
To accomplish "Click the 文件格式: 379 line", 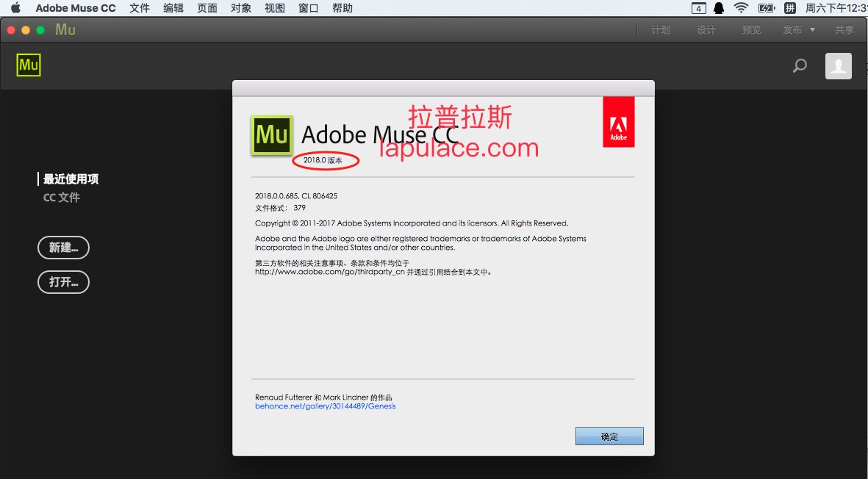I will (x=280, y=208).
